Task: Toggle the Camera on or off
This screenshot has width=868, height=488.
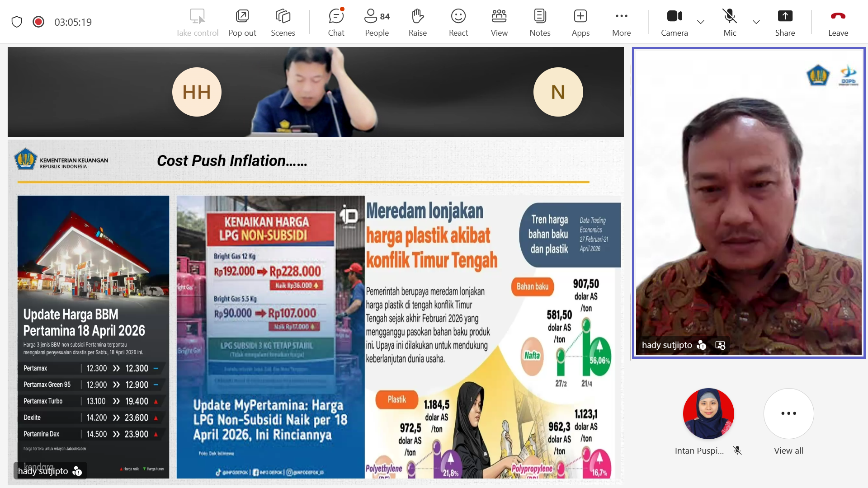Action: [x=674, y=22]
